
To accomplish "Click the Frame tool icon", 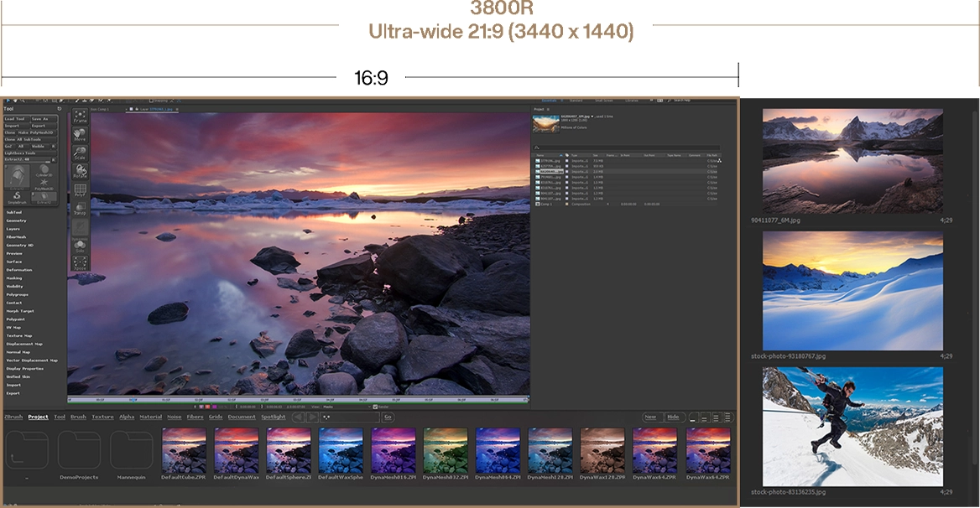I will (80, 117).
